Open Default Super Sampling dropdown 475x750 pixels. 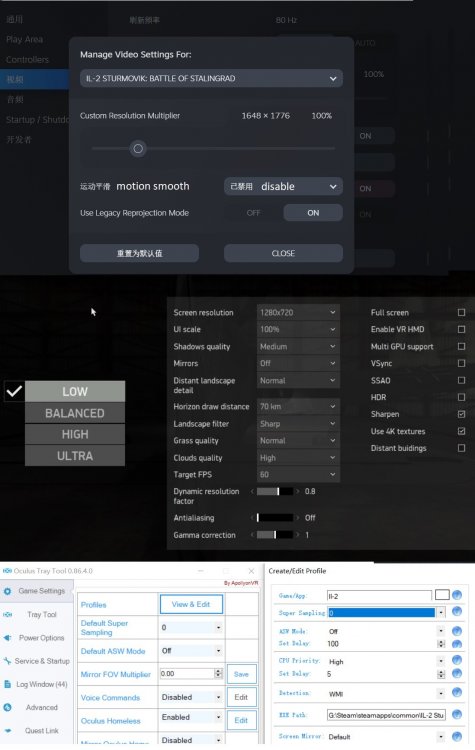point(191,628)
